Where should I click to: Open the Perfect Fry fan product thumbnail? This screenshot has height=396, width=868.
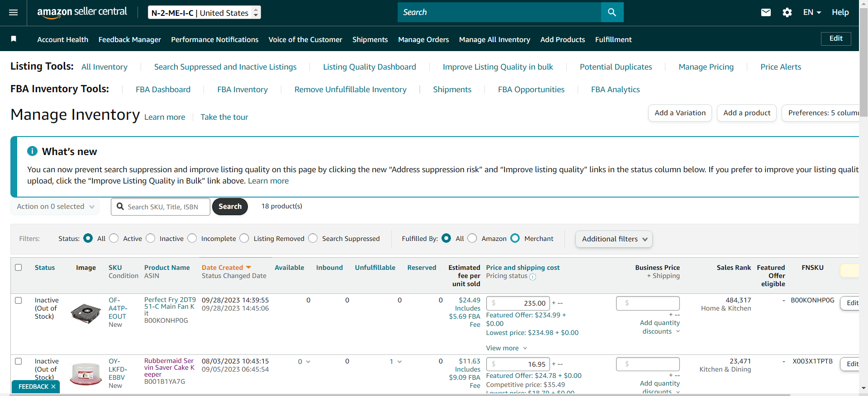(86, 313)
